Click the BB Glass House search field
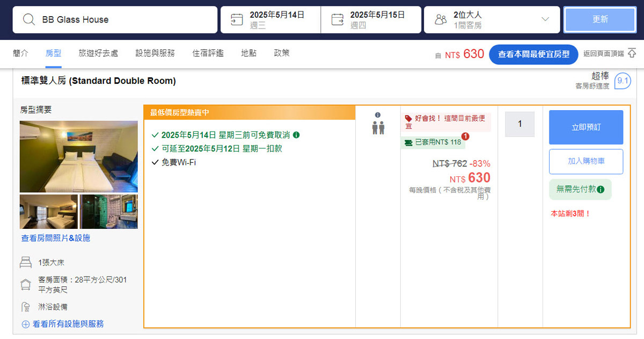 115,19
